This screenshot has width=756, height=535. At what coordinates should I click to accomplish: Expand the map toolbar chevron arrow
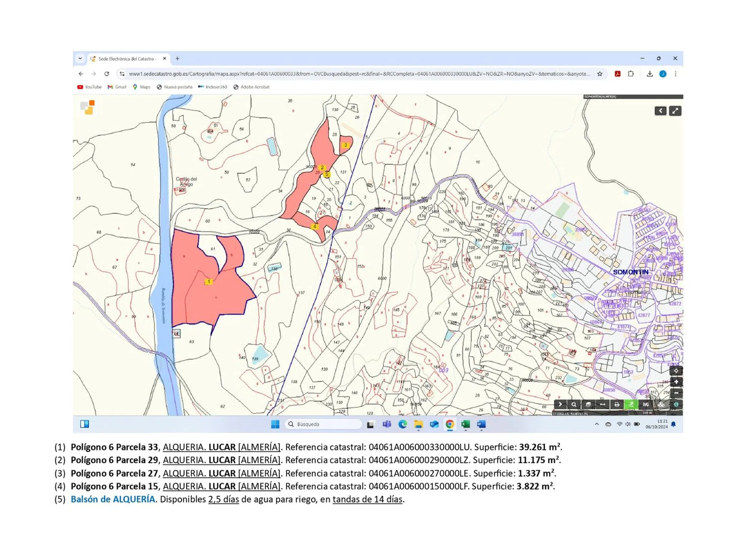(x=560, y=404)
